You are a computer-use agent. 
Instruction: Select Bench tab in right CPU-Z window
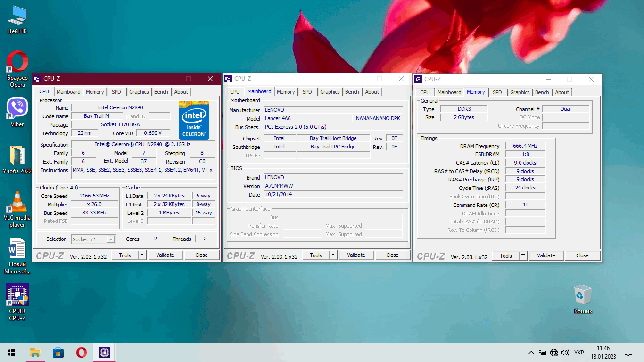tap(542, 92)
